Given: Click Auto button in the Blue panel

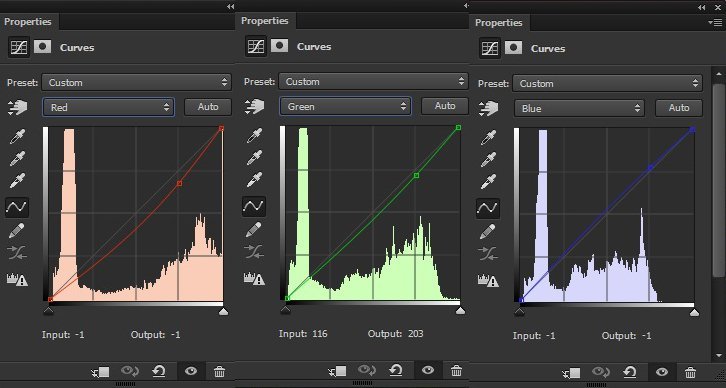Looking at the screenshot, I should tap(679, 108).
